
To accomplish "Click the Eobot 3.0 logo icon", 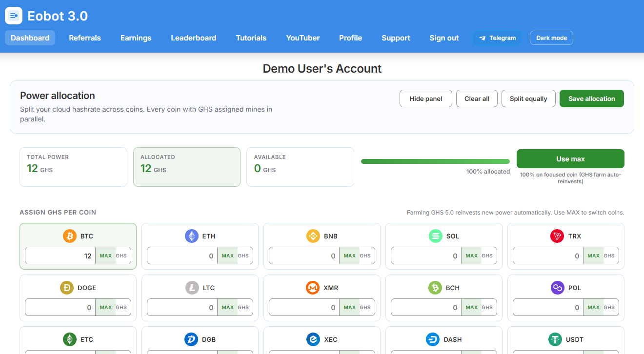I will (14, 16).
